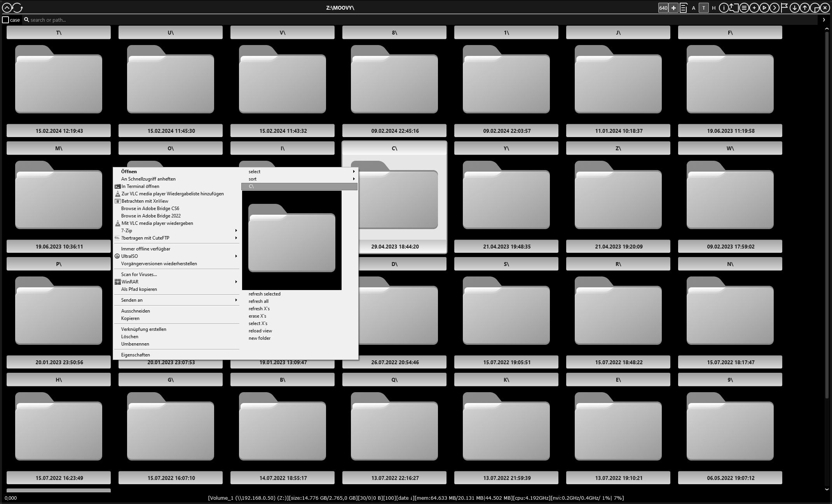Image resolution: width=832 pixels, height=504 pixels.
Task: Click 'refresh all' entry
Action: (258, 301)
